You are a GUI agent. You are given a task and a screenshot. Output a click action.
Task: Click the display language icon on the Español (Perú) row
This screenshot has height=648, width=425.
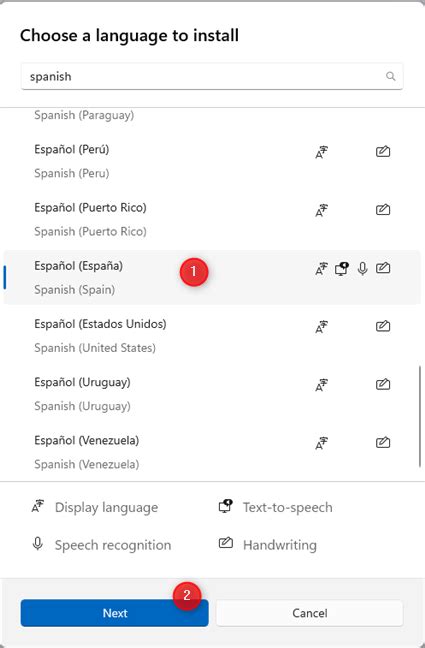pyautogui.click(x=321, y=152)
